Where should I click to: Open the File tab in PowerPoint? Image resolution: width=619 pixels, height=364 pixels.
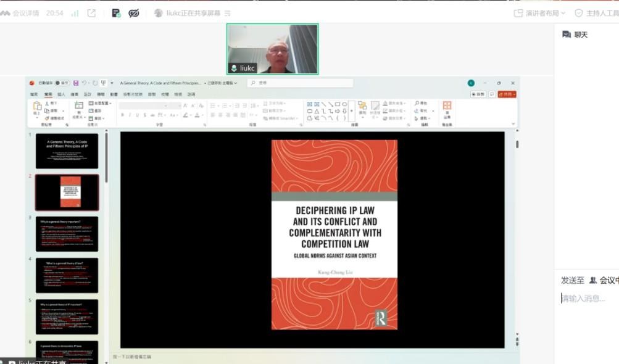(34, 94)
